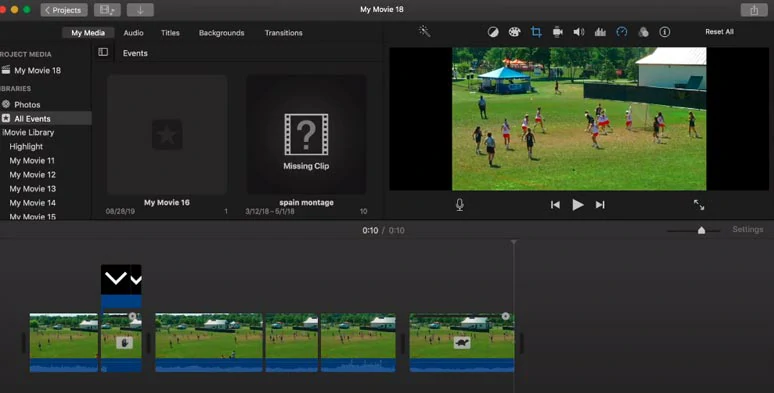
Task: Click the My Movie 16 event thumbnail
Action: click(x=167, y=134)
